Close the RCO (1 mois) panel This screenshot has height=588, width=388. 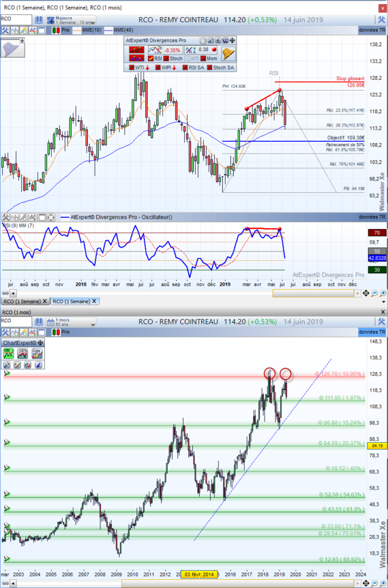(x=383, y=312)
